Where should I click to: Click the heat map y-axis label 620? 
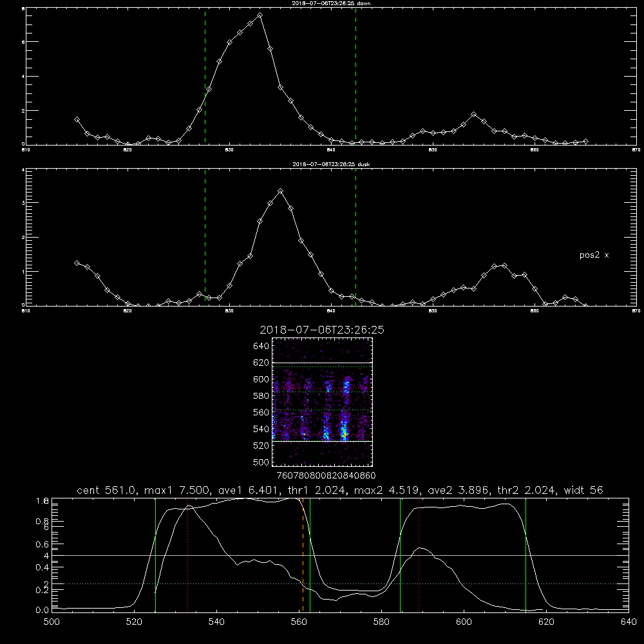point(261,363)
